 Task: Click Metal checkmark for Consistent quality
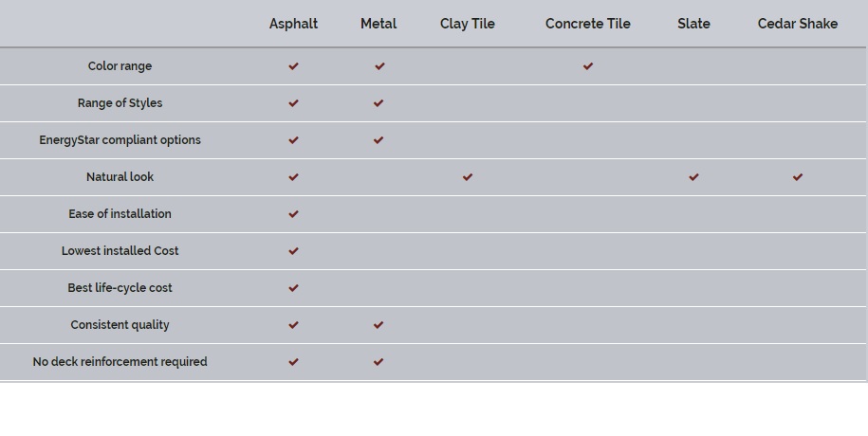point(379,325)
